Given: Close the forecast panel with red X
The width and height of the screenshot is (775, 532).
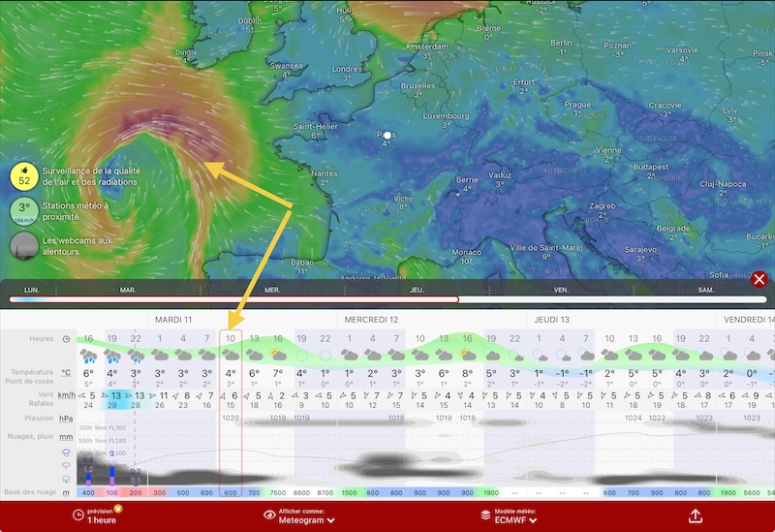Looking at the screenshot, I should pyautogui.click(x=759, y=280).
